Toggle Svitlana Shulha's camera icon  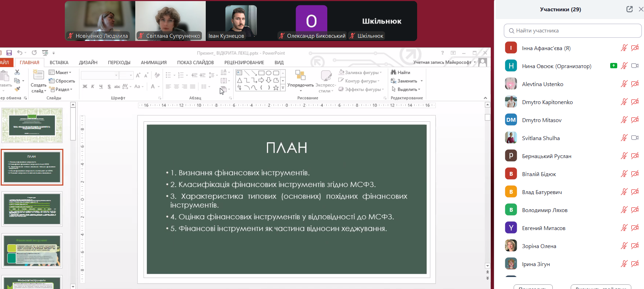point(635,138)
